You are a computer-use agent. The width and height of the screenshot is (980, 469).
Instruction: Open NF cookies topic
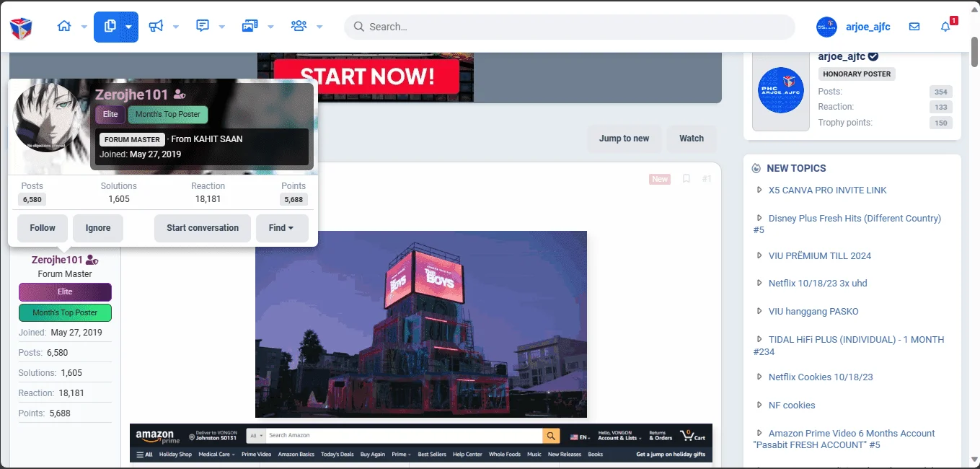(792, 406)
